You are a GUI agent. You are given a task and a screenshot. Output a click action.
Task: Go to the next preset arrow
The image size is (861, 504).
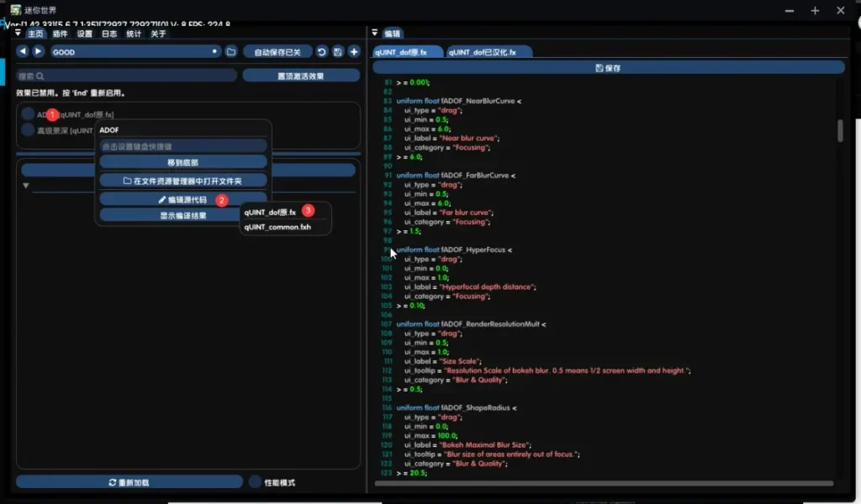[38, 52]
